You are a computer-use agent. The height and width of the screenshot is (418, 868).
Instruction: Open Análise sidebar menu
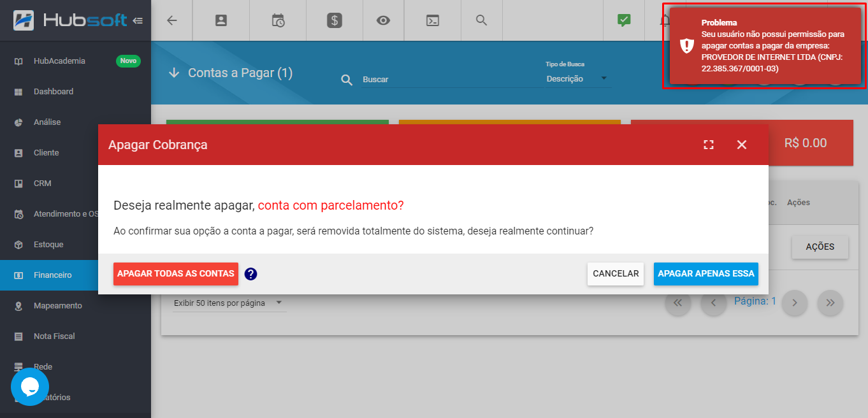[75, 122]
